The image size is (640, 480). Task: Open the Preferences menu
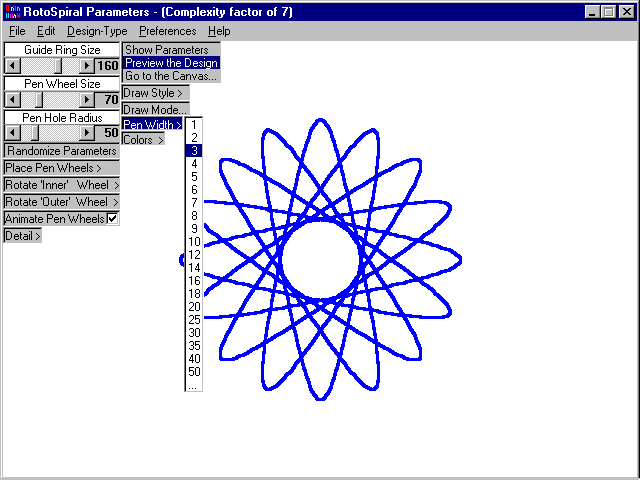coord(167,31)
